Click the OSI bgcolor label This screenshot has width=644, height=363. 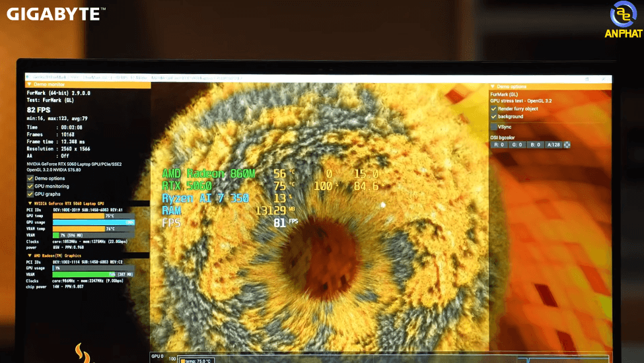click(x=502, y=138)
